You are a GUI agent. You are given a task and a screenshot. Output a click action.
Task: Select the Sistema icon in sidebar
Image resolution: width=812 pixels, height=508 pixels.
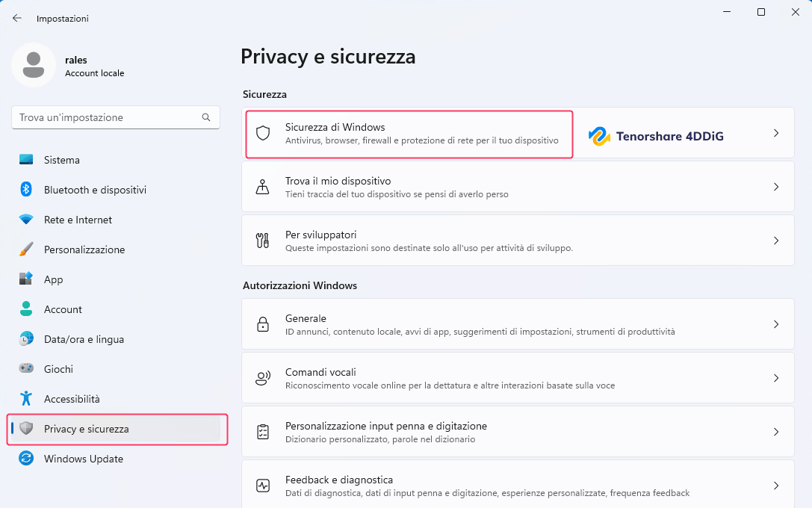point(25,160)
